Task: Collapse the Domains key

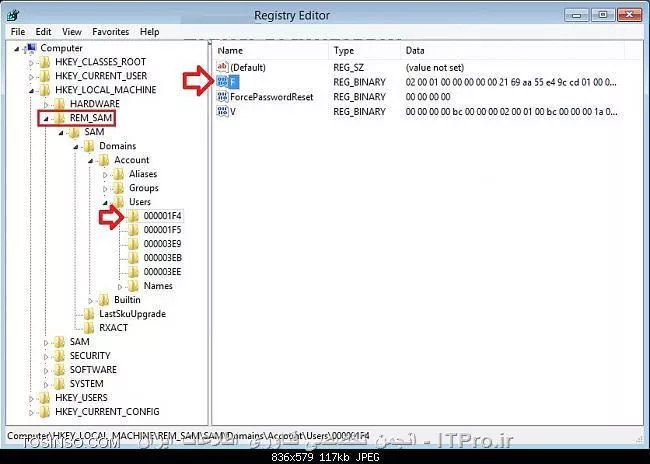Action: coord(76,147)
